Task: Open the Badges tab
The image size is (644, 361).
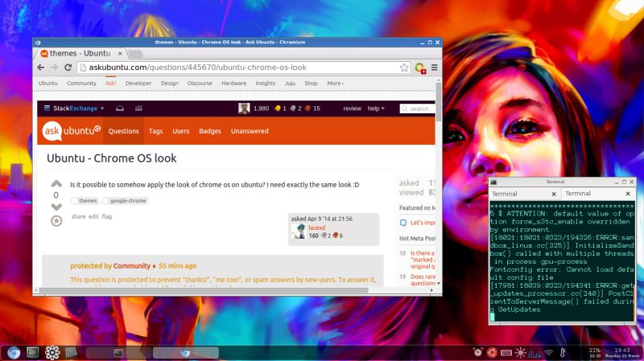Action: [210, 131]
